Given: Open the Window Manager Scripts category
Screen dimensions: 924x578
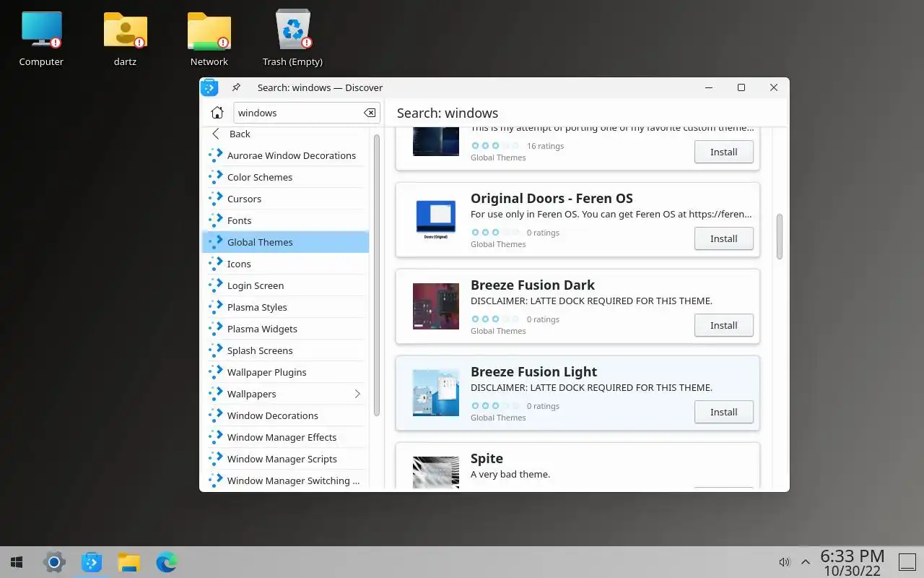Looking at the screenshot, I should 286,459.
